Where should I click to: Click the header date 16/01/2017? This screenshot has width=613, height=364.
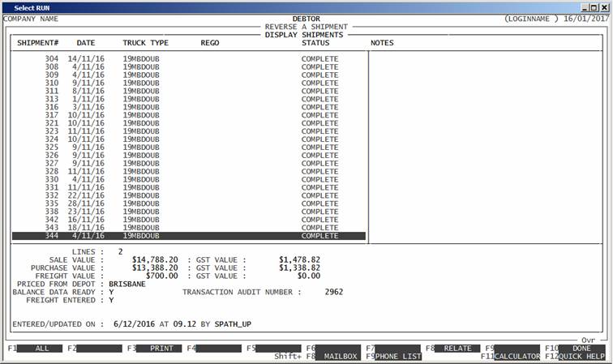click(586, 19)
